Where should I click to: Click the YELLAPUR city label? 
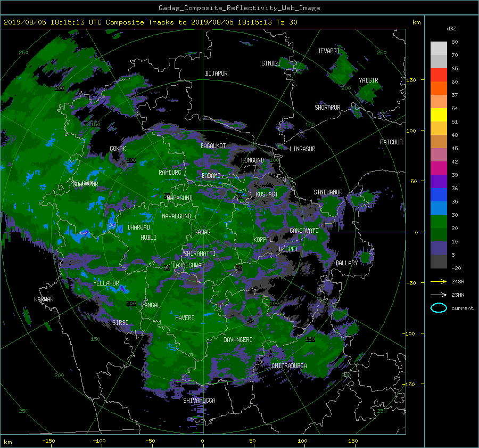(x=106, y=283)
